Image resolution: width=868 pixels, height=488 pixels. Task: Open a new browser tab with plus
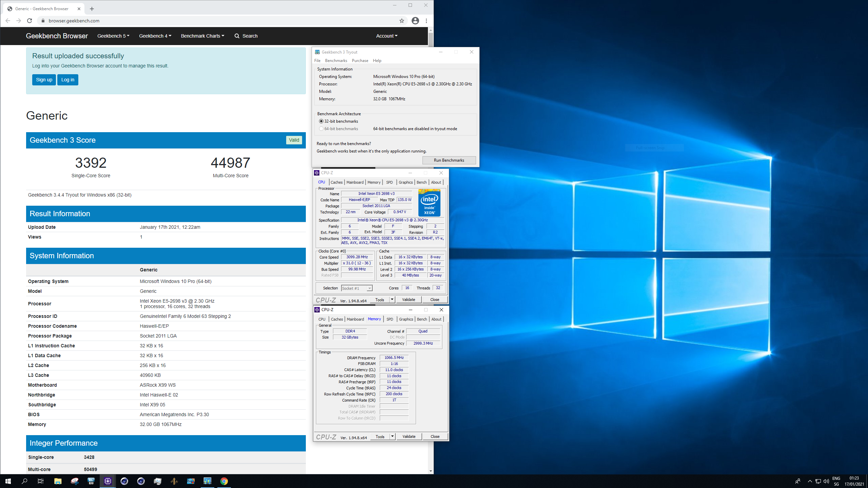coord(92,9)
